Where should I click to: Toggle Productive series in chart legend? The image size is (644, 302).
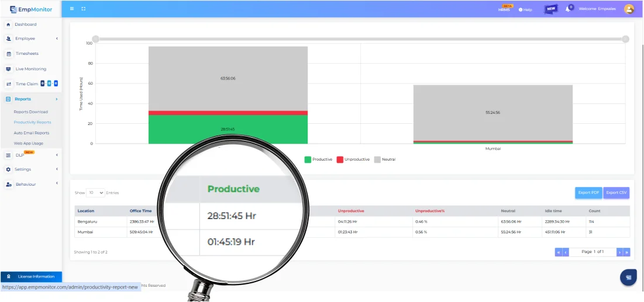coord(318,159)
